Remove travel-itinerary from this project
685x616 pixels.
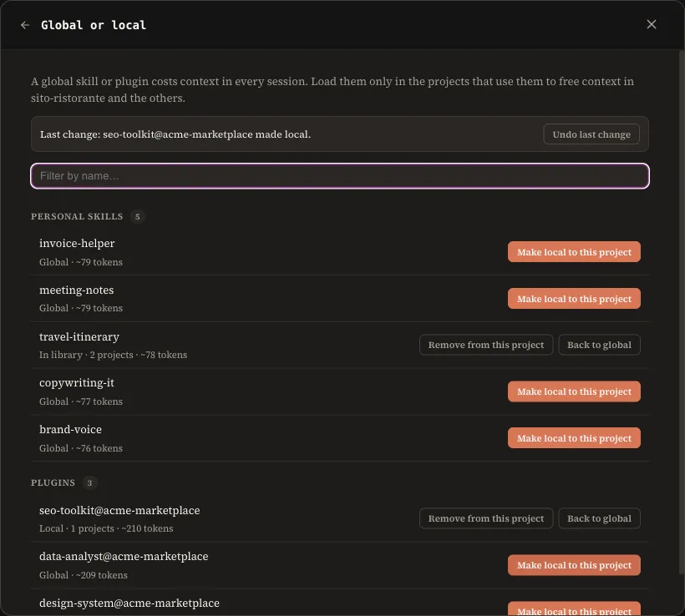486,345
